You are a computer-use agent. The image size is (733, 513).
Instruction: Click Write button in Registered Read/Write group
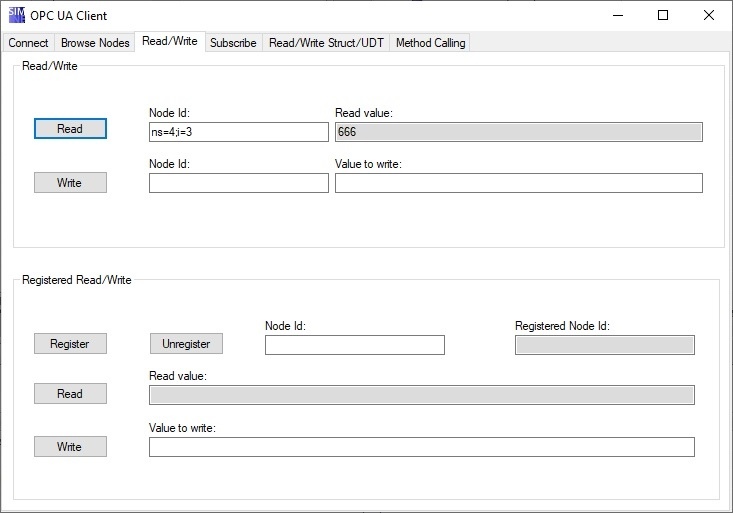[70, 447]
